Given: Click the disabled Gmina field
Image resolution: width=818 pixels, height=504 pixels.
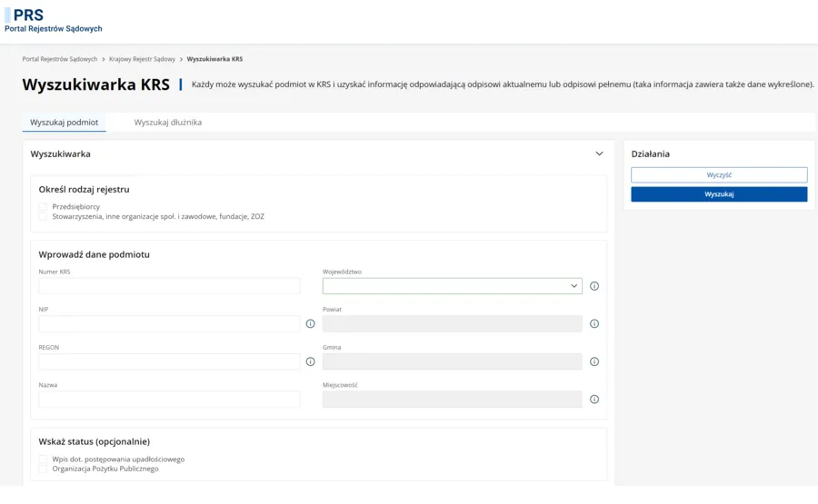Looking at the screenshot, I should click(453, 361).
